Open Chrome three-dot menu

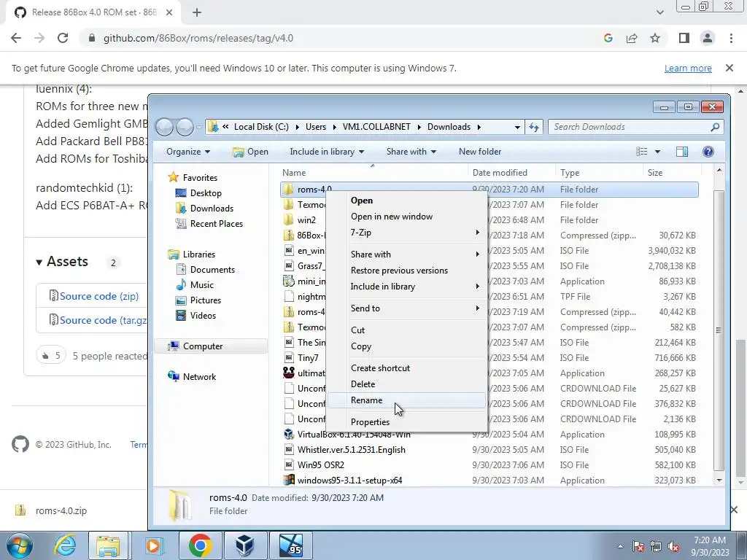(731, 38)
